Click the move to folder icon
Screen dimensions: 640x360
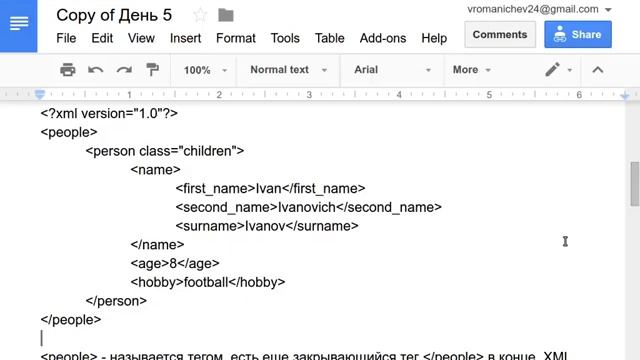(226, 16)
